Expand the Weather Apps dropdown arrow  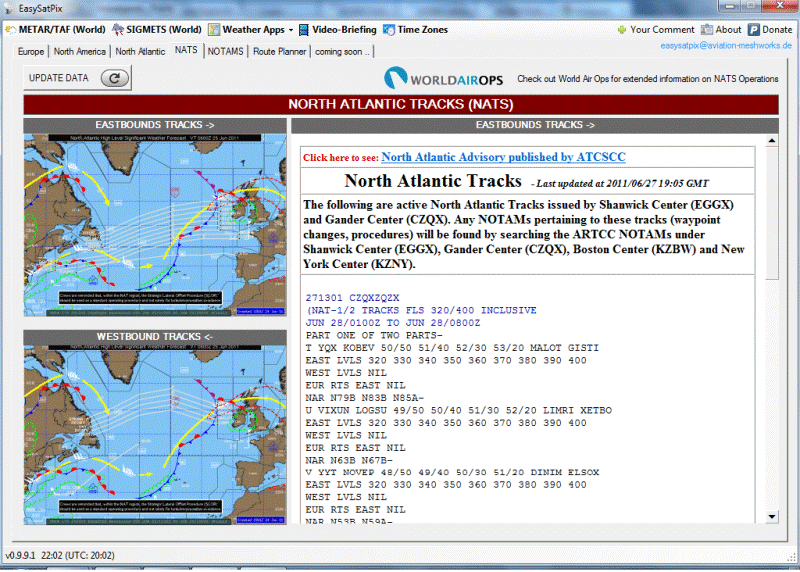pyautogui.click(x=291, y=30)
